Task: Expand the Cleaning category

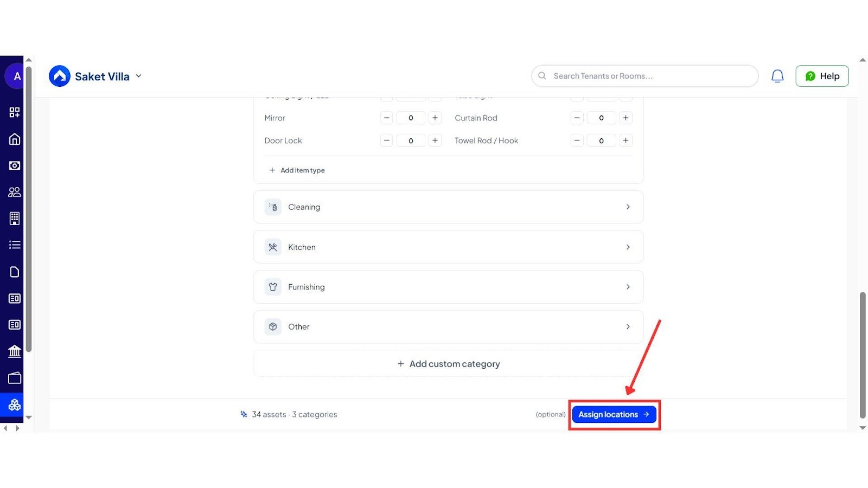Action: click(x=448, y=207)
